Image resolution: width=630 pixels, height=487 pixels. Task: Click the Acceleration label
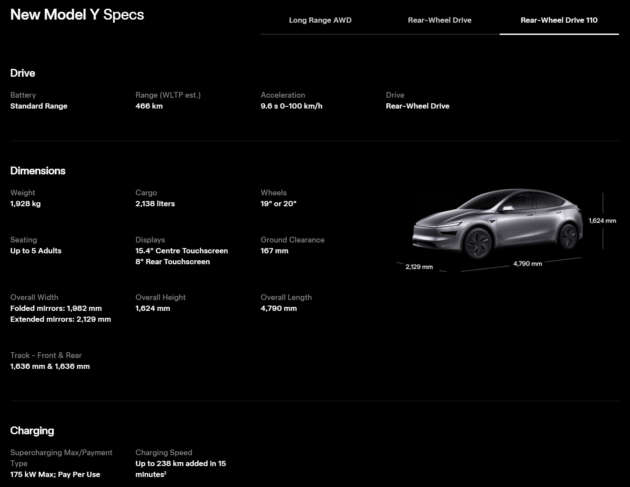coord(283,95)
